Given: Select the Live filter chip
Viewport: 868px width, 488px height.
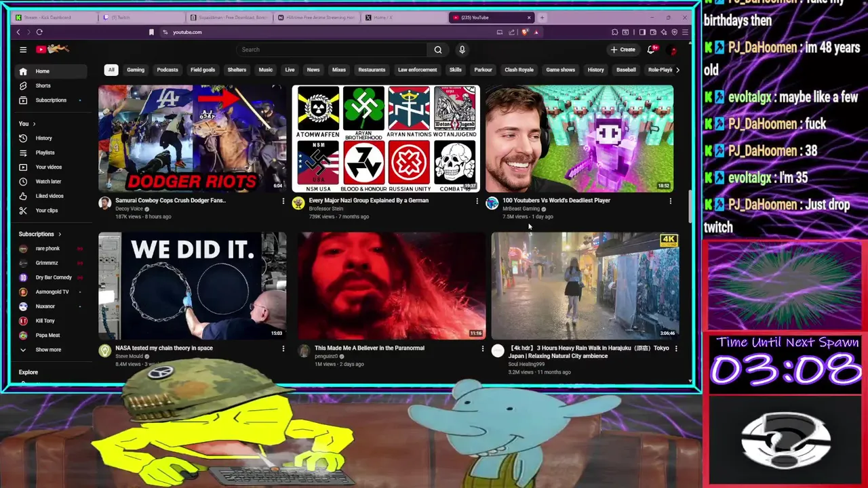Looking at the screenshot, I should click(x=290, y=70).
